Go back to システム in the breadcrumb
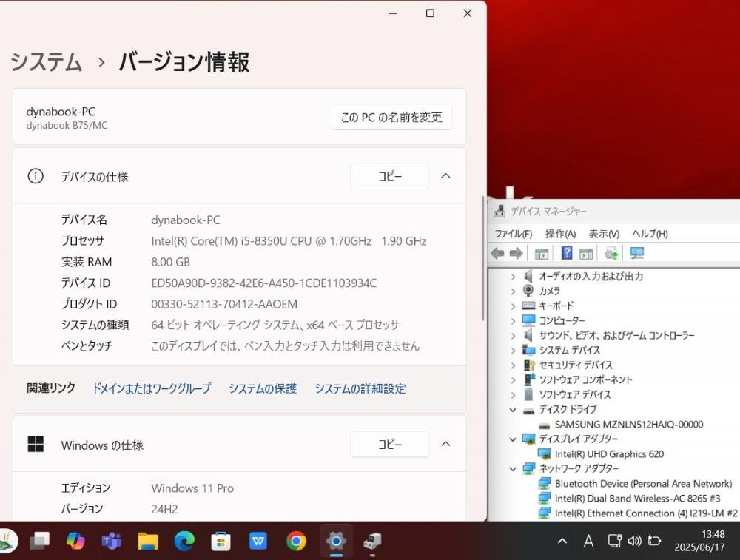This screenshot has width=740, height=560. tap(46, 62)
